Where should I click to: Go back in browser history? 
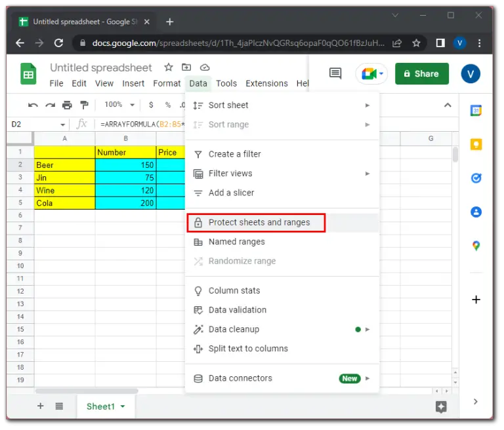click(x=20, y=43)
